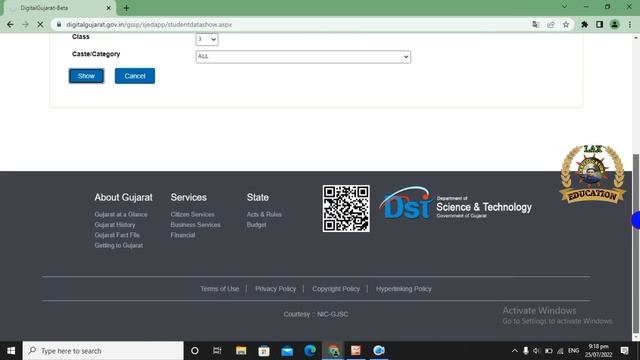Open the notification center icon
This screenshot has width=640, height=360.
(624, 351)
